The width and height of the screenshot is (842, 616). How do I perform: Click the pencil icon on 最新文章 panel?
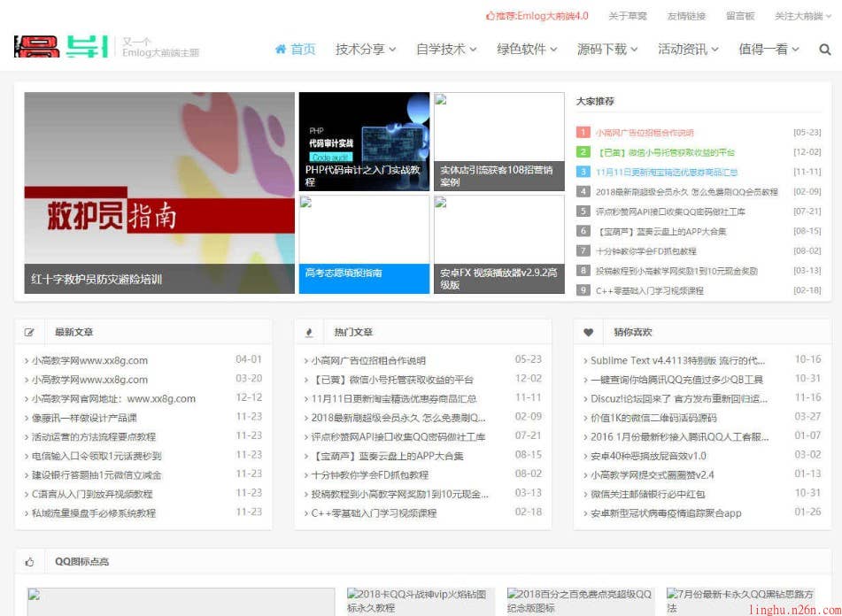tap(31, 331)
